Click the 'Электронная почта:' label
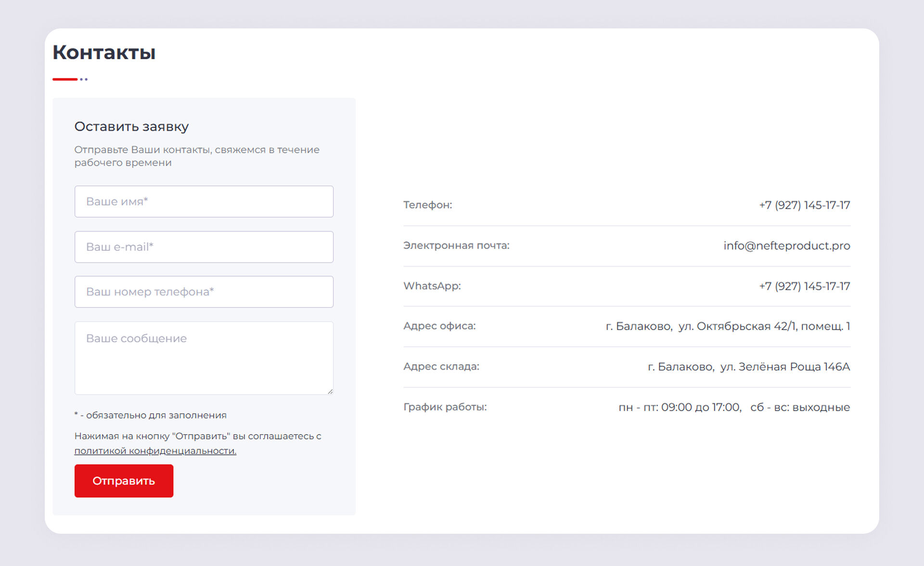This screenshot has height=566, width=924. point(456,245)
